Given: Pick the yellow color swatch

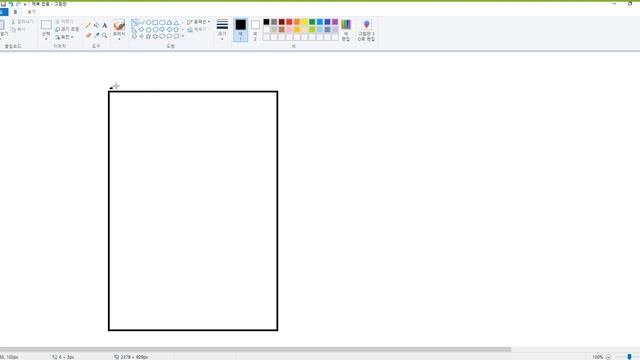Looking at the screenshot, I should pos(305,22).
